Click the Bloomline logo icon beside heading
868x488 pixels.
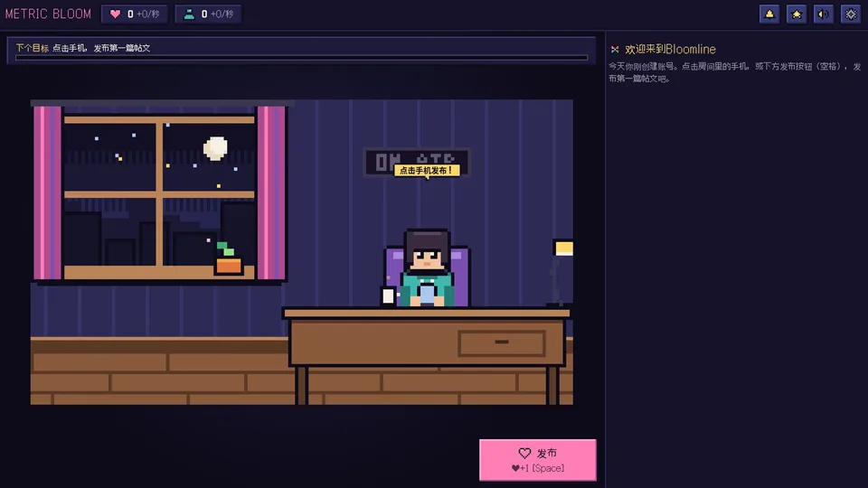615,49
